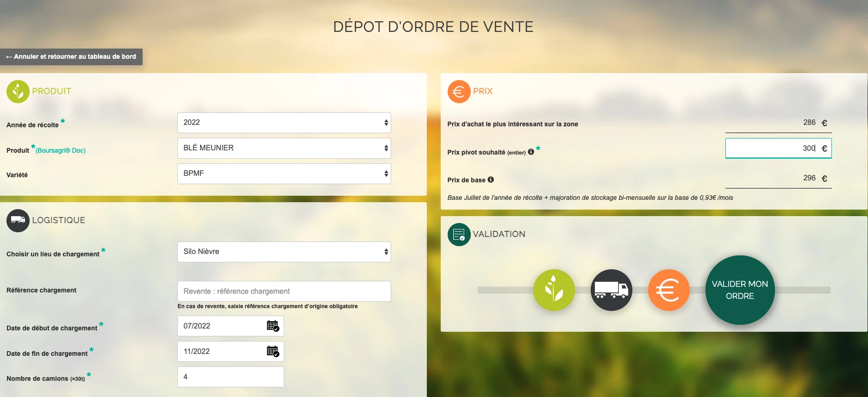Screen dimensions: 868x397
Task: Click info icon beside Prix pivot souhaité
Action: [531, 152]
